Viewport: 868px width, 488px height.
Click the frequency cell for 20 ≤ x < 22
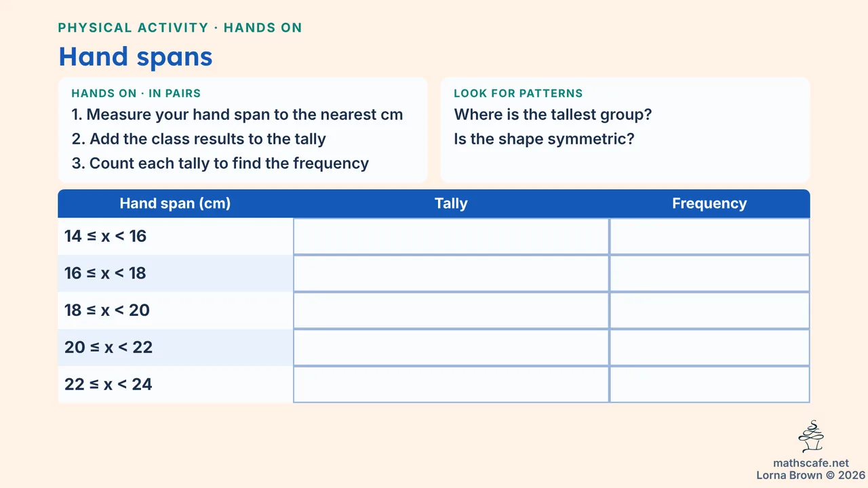tap(710, 348)
